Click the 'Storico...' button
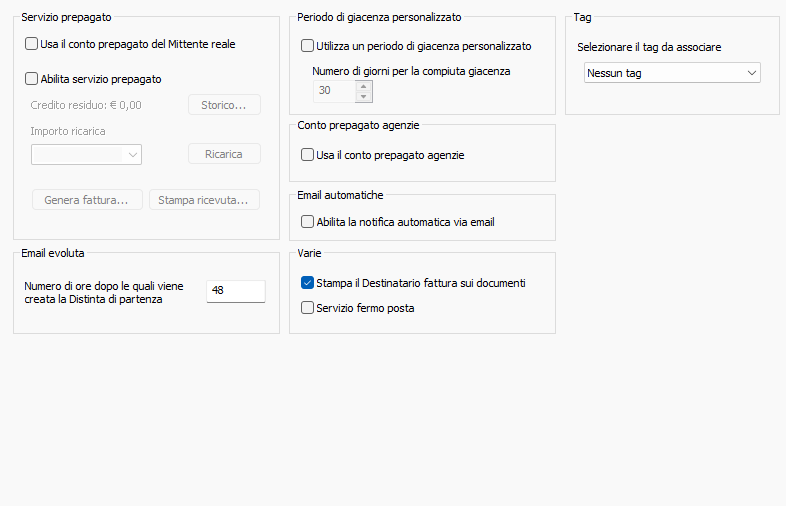Screen dimensions: 786x506 pos(224,105)
